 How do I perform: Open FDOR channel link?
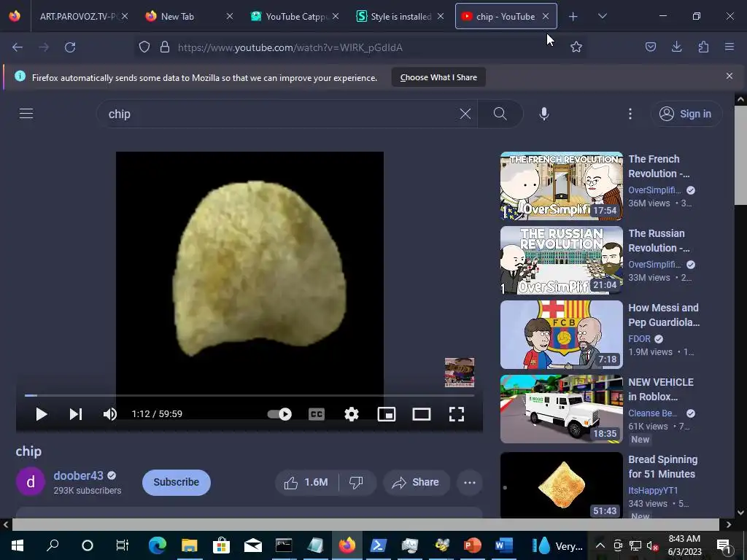639,338
